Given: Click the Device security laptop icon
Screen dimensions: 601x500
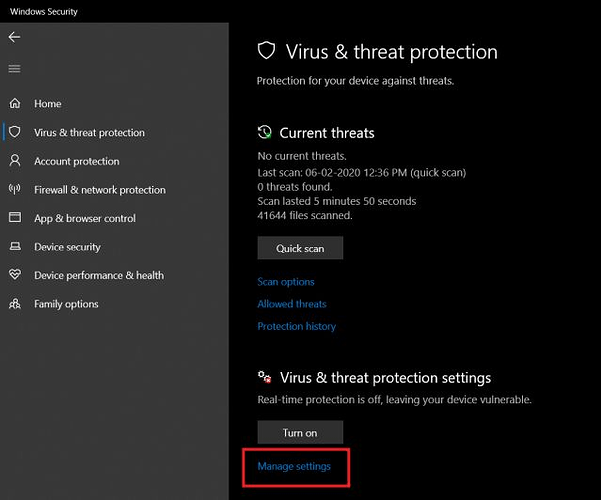Looking at the screenshot, I should [x=15, y=247].
